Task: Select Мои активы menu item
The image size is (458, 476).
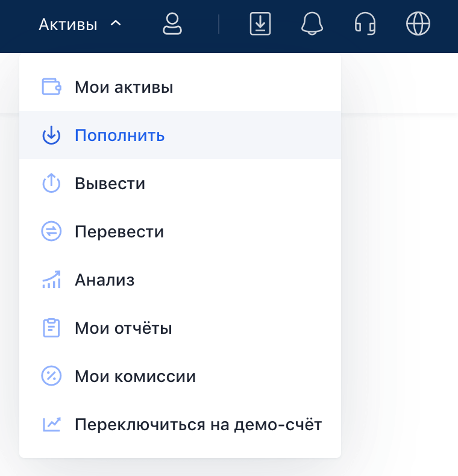Action: 180,87
